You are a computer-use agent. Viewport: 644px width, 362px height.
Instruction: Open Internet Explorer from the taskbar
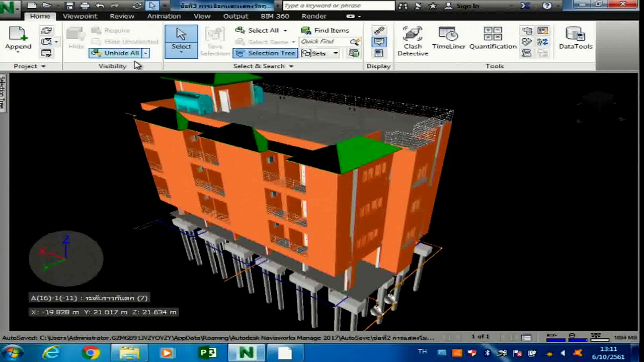coord(51,353)
